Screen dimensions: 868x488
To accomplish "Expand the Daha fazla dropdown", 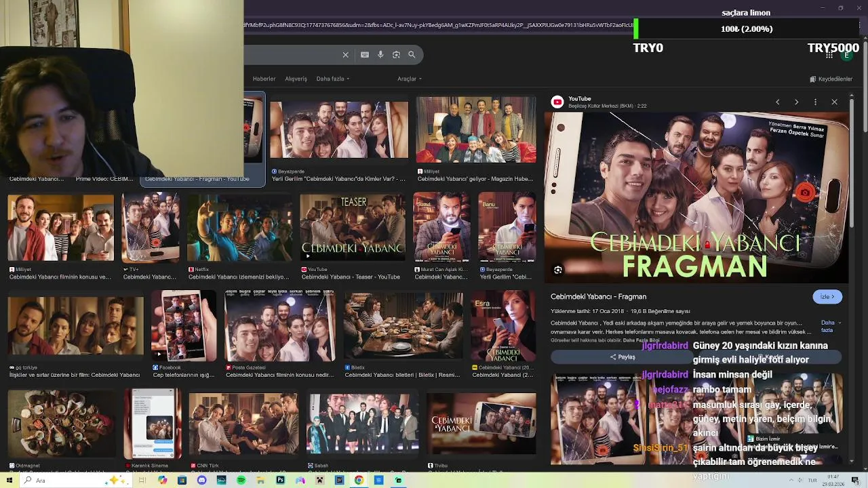I will 333,79.
